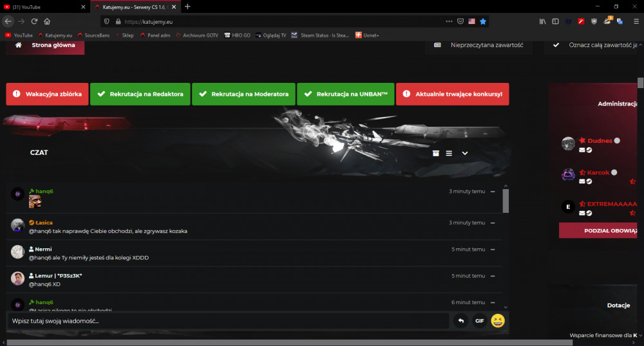Open the extension with badge number 3
The height and width of the screenshot is (346, 644).
pos(607,21)
